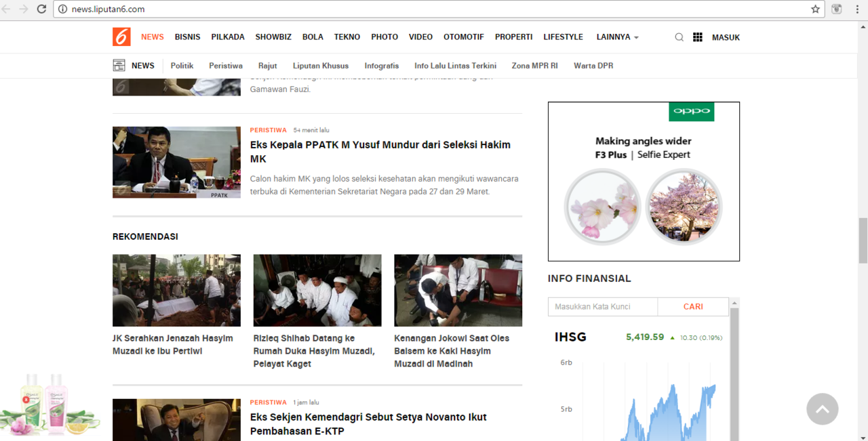The image size is (868, 441).
Task: Click the IHSG value 5,419.59
Action: (645, 337)
